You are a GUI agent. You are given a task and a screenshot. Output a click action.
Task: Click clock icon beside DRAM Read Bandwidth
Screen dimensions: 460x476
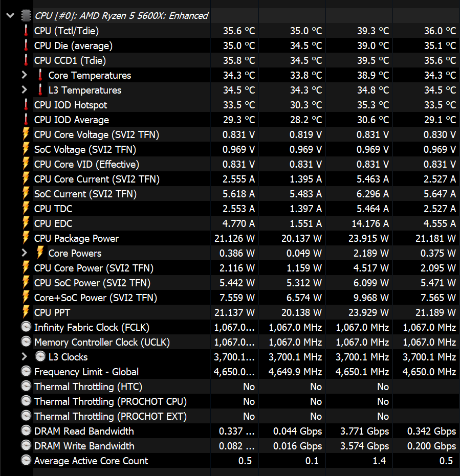[x=26, y=431]
